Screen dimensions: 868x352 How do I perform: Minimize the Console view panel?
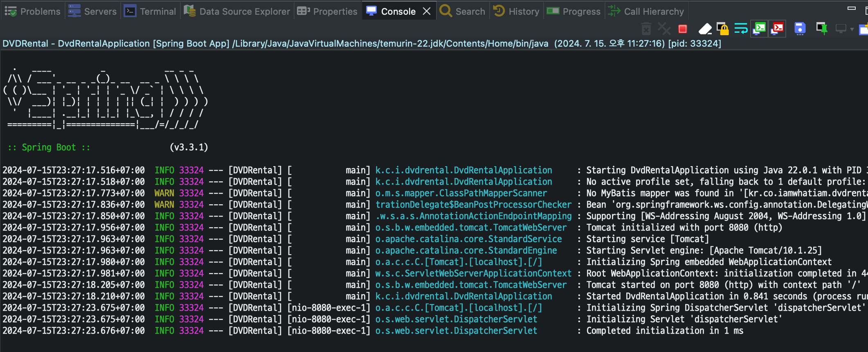(852, 8)
